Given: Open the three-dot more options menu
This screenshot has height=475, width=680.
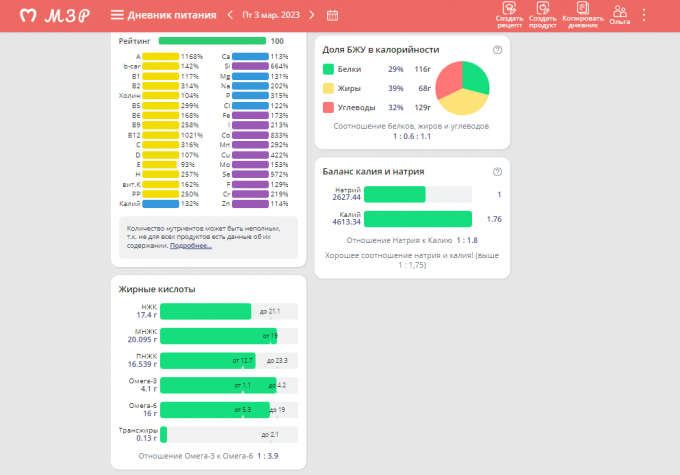Looking at the screenshot, I should click(x=644, y=15).
